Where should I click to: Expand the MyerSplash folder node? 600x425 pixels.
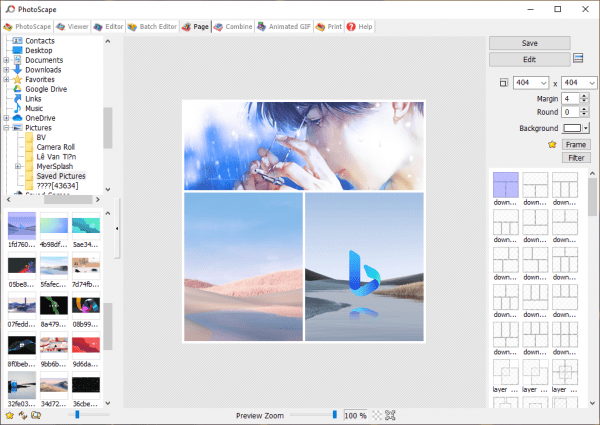(x=18, y=166)
